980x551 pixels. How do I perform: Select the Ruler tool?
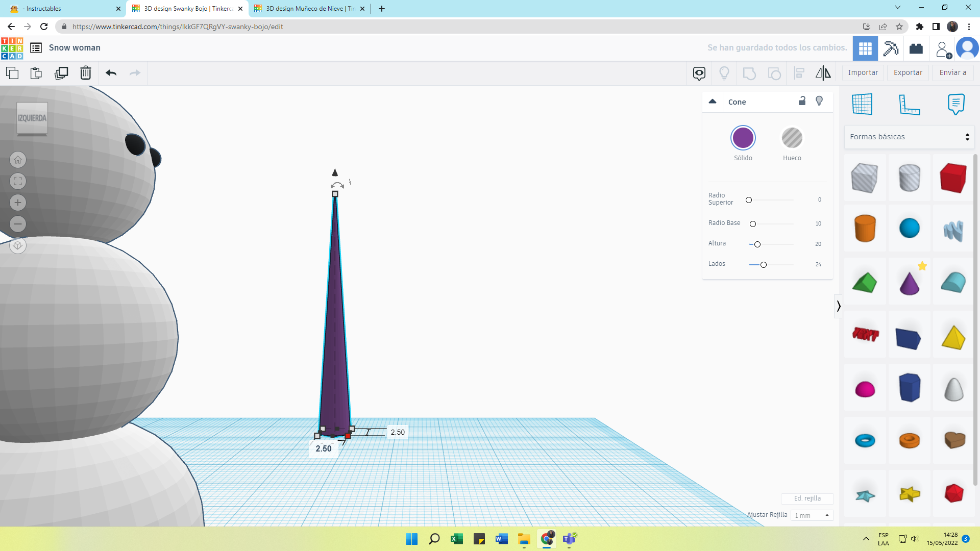coord(909,104)
